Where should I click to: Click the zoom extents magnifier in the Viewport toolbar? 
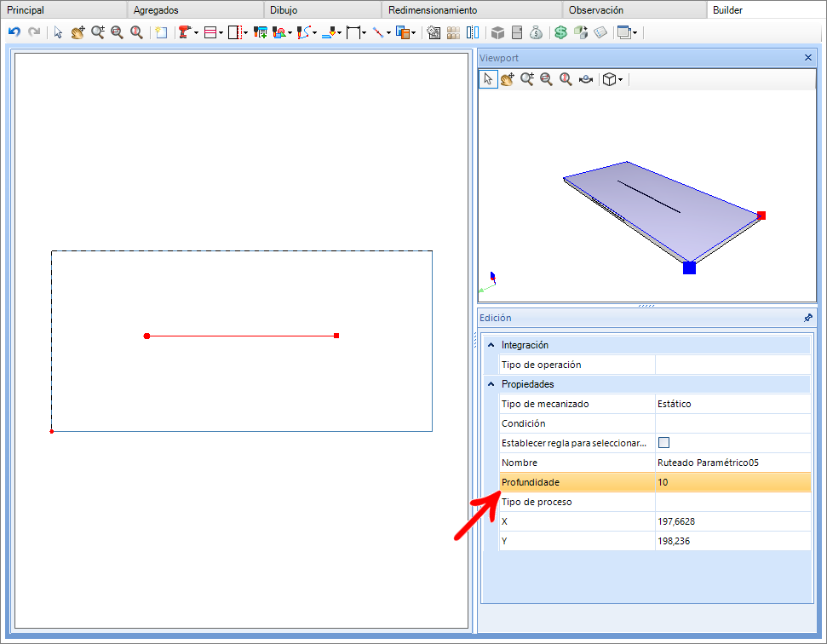[x=566, y=79]
